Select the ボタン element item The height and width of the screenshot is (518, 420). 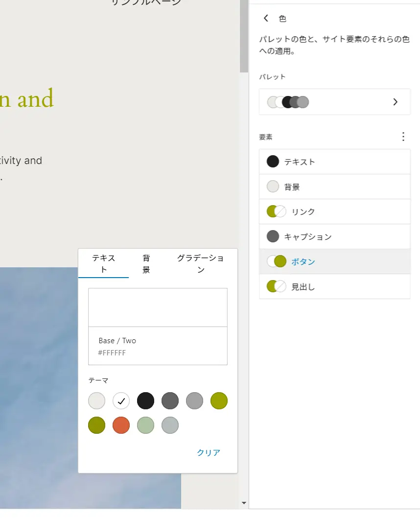[334, 261]
